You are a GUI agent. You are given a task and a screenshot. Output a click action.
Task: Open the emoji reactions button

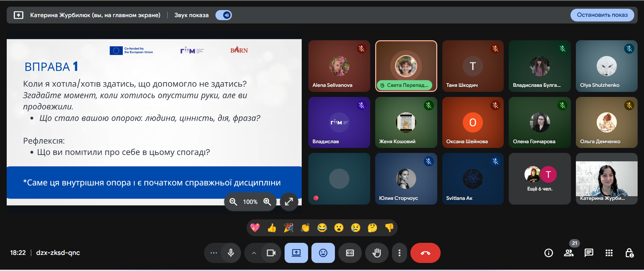click(323, 253)
